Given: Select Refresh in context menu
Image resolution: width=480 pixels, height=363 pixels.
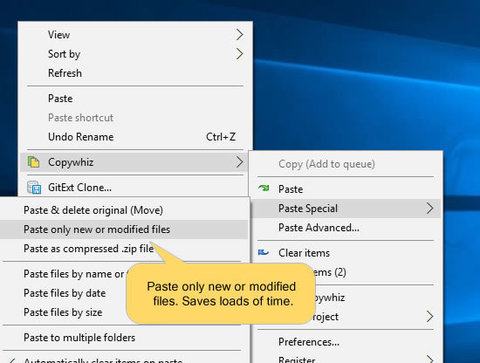Looking at the screenshot, I should (65, 73).
